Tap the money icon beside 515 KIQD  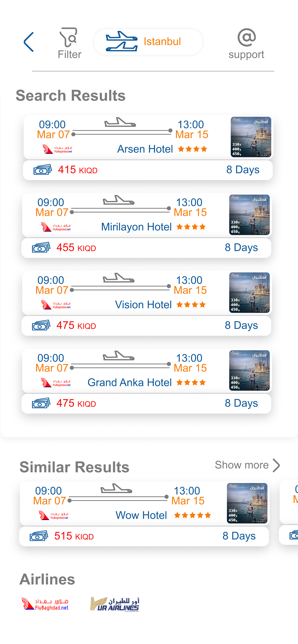click(x=39, y=536)
